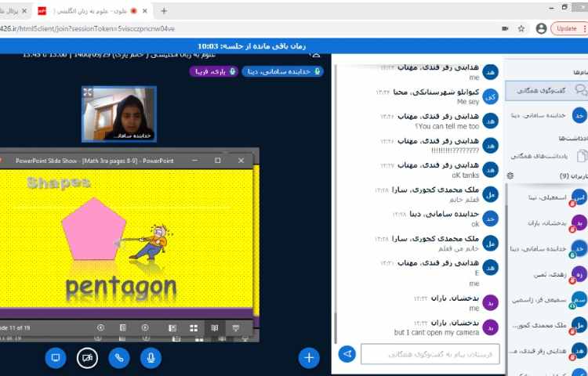Viewport: 588px width, 376px height.
Task: Open a new browser tab
Action: [x=164, y=11]
